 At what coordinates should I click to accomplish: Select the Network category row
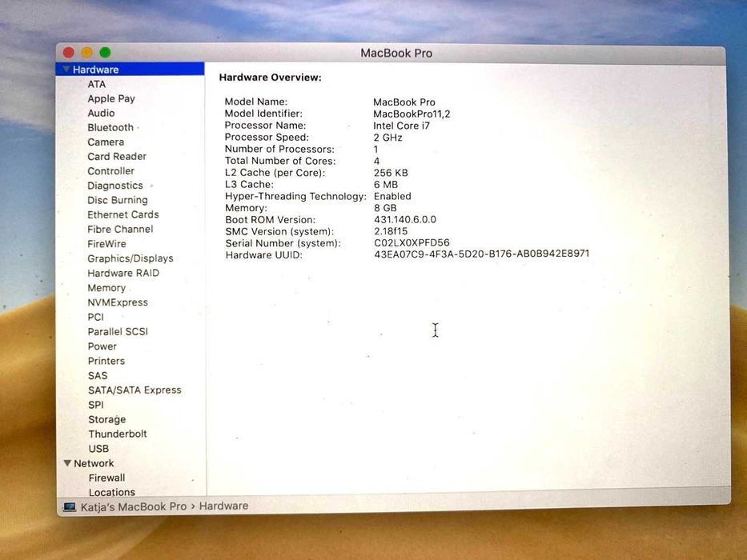pyautogui.click(x=131, y=463)
